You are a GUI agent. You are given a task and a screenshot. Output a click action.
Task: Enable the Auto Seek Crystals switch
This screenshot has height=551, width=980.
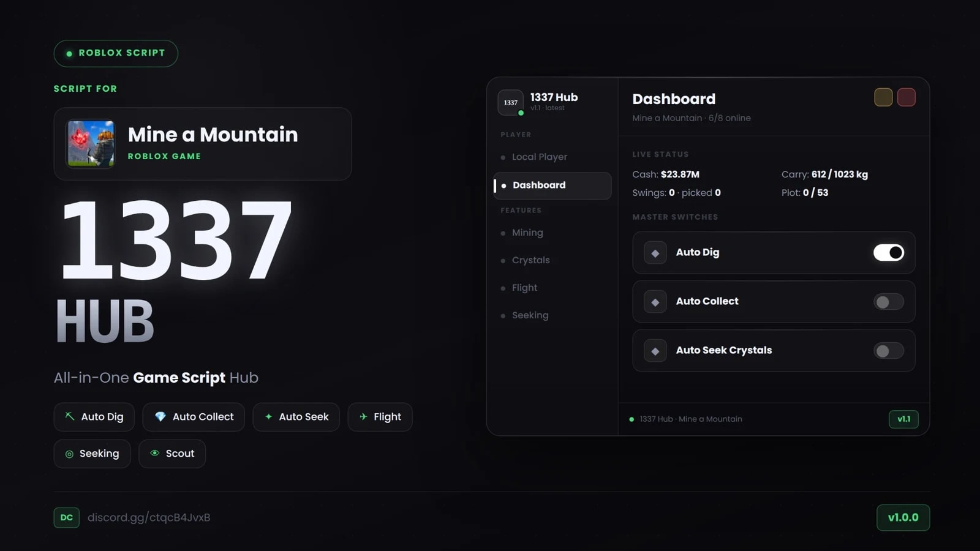(x=889, y=351)
